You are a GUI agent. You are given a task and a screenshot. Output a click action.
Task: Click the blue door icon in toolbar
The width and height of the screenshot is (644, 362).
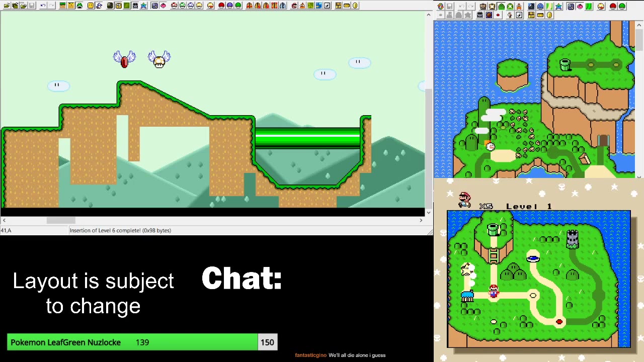click(283, 6)
